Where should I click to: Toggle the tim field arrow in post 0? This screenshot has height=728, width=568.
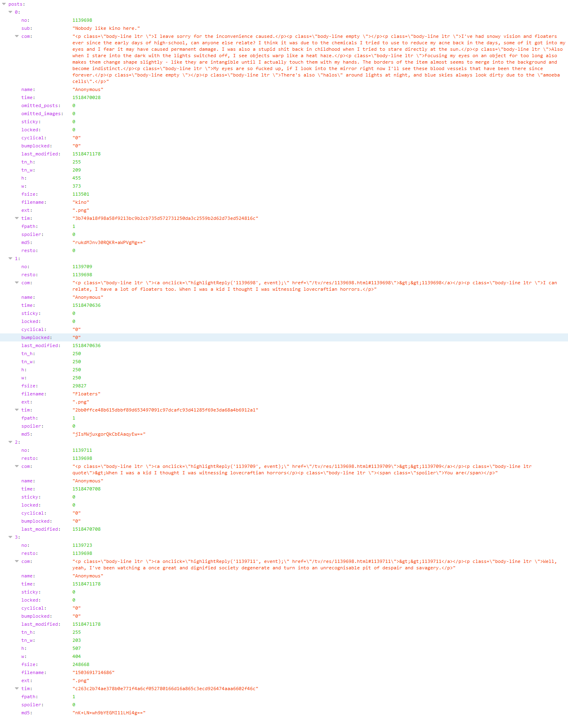click(x=17, y=218)
